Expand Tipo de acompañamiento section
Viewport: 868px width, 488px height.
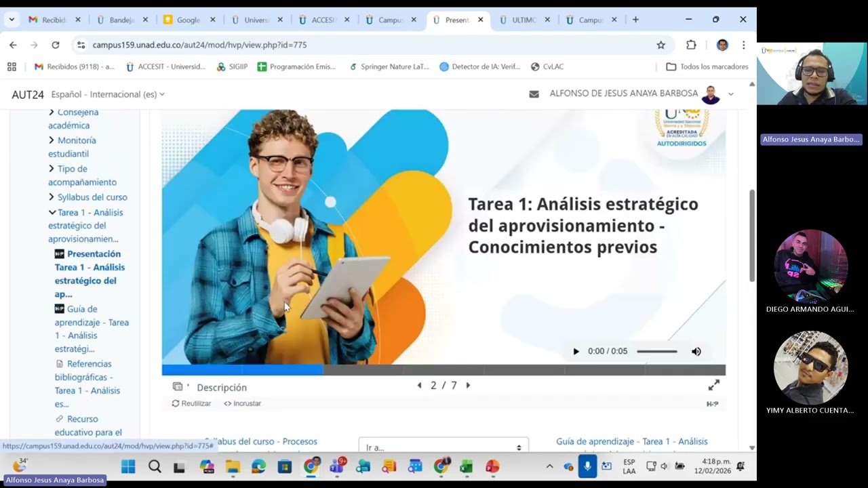tap(82, 176)
